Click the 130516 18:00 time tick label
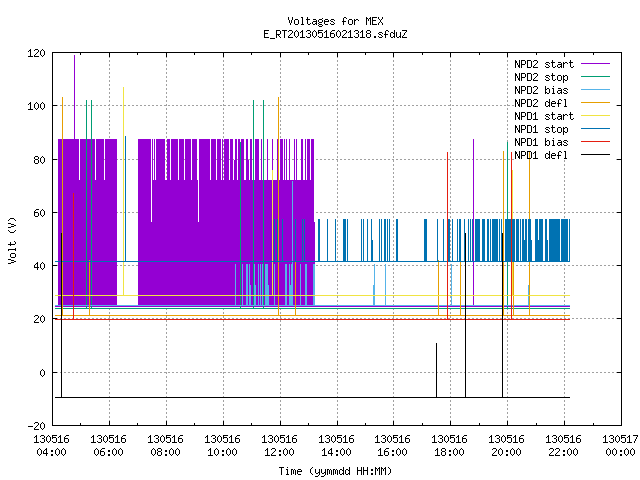 pos(449,446)
